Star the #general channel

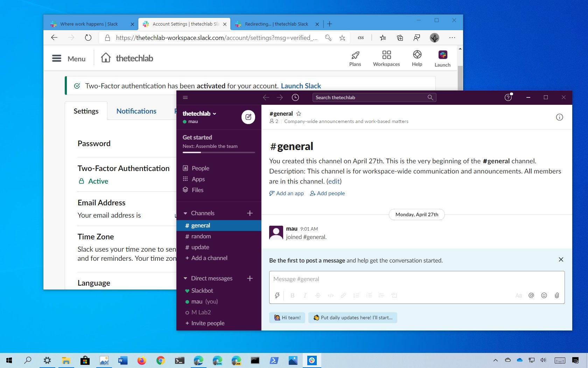(x=299, y=114)
